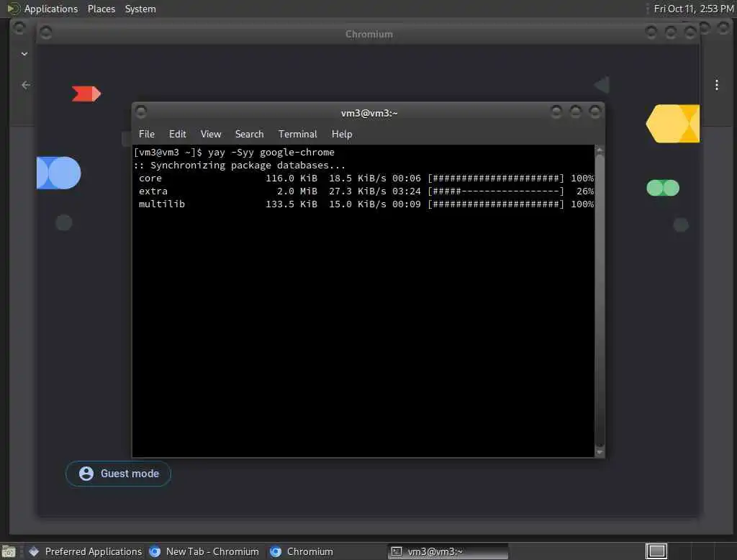Open the Applications menu in top panel
737x560 pixels.
pyautogui.click(x=51, y=9)
